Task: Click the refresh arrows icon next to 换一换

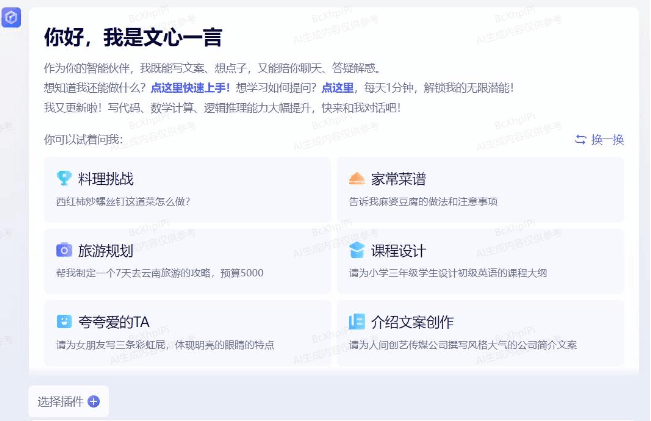Action: click(x=581, y=140)
